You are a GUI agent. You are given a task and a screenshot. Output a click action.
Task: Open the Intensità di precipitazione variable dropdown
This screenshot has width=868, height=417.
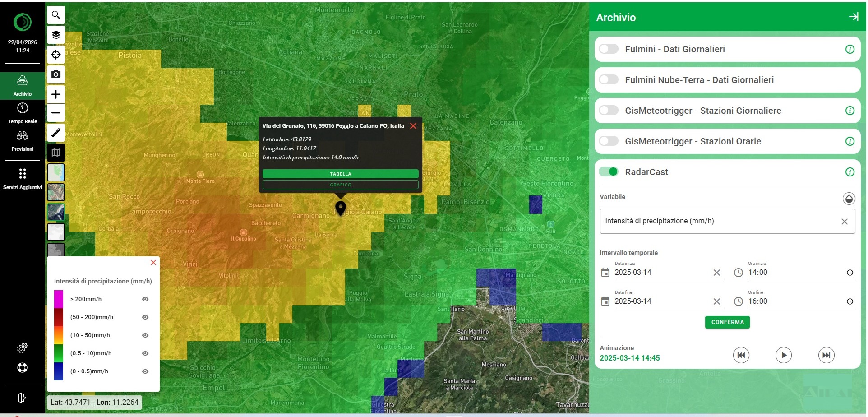722,221
